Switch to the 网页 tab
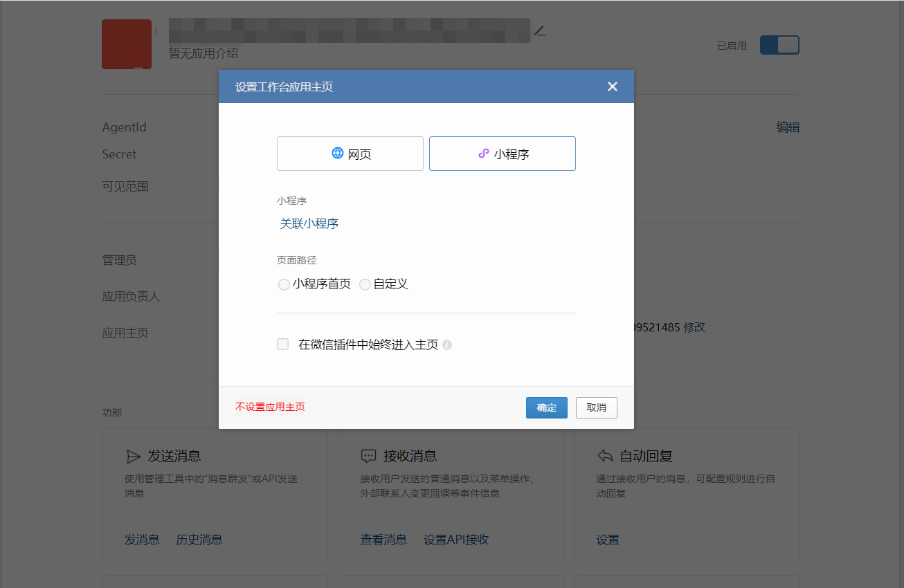The height and width of the screenshot is (588, 904). click(x=350, y=153)
